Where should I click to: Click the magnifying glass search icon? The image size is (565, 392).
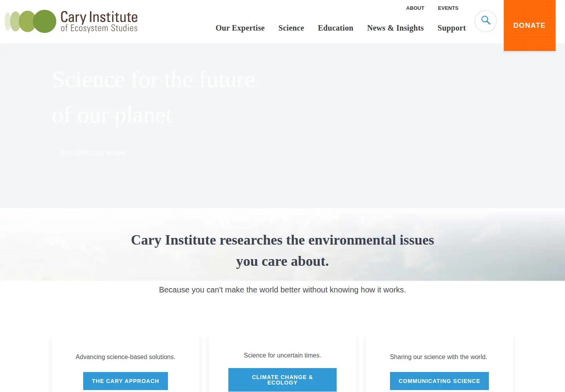pos(486,21)
